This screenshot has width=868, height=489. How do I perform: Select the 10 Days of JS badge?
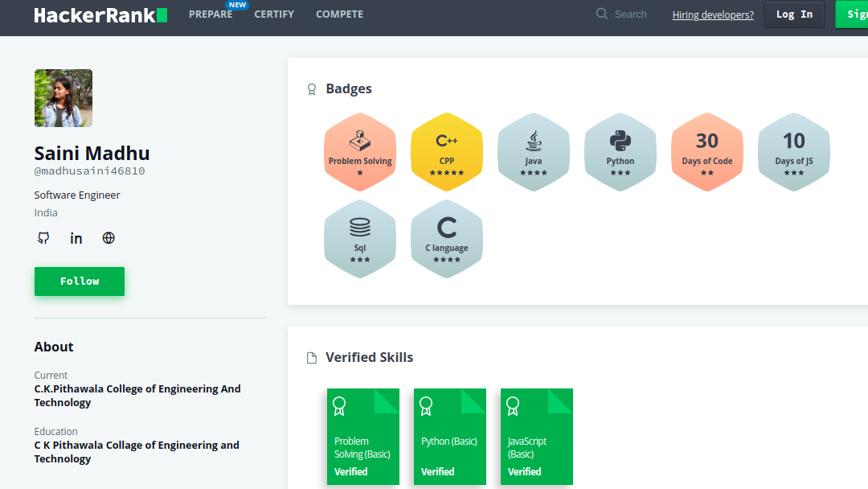(794, 152)
